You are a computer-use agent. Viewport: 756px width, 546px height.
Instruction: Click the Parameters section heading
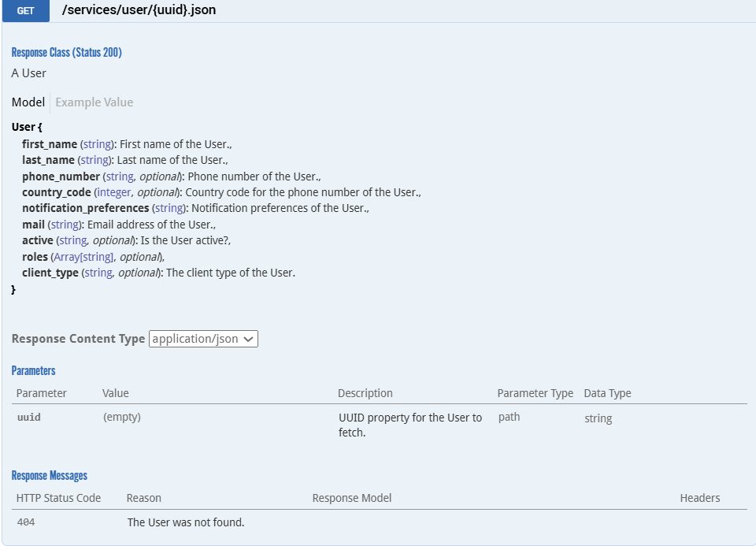click(x=33, y=370)
